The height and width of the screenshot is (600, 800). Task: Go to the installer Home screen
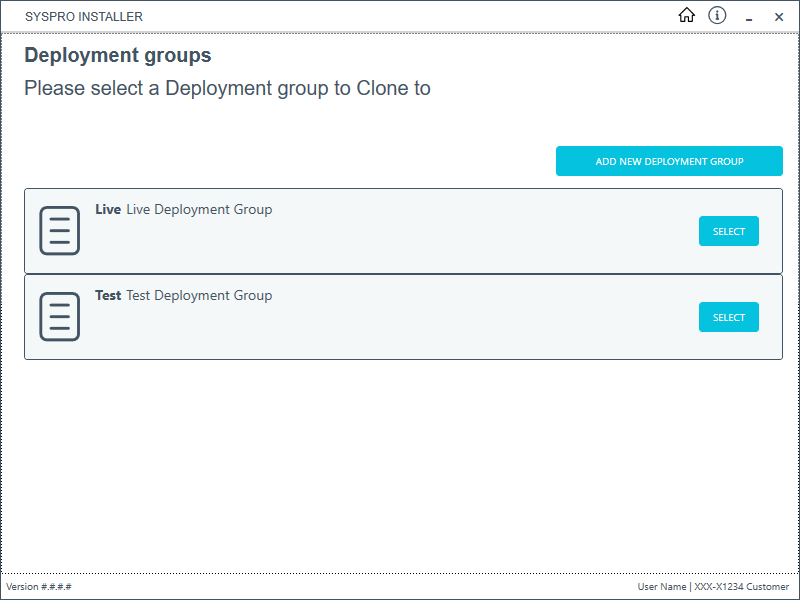click(686, 15)
